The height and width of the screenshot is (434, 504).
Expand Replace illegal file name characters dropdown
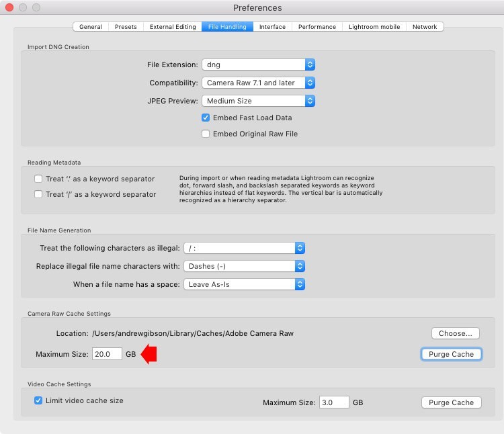[x=245, y=266]
